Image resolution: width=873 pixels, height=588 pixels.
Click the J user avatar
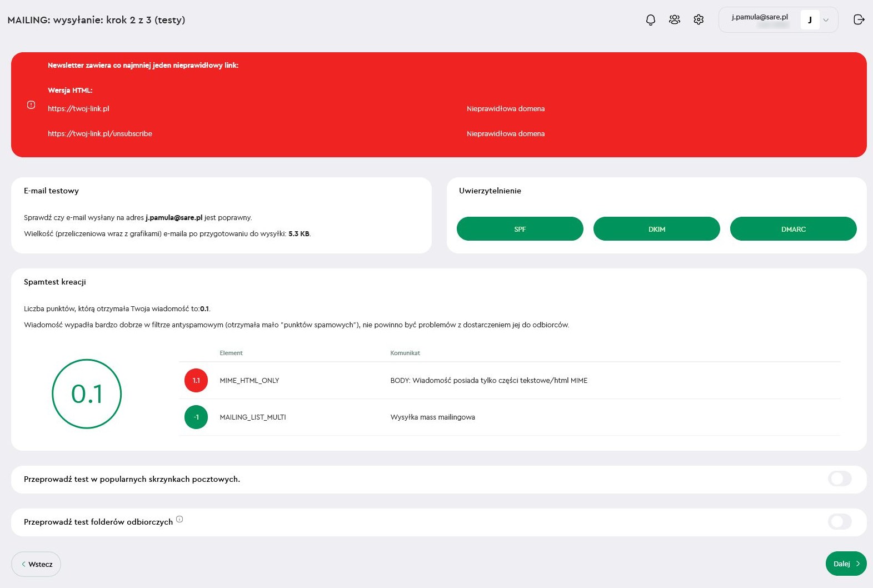click(810, 20)
